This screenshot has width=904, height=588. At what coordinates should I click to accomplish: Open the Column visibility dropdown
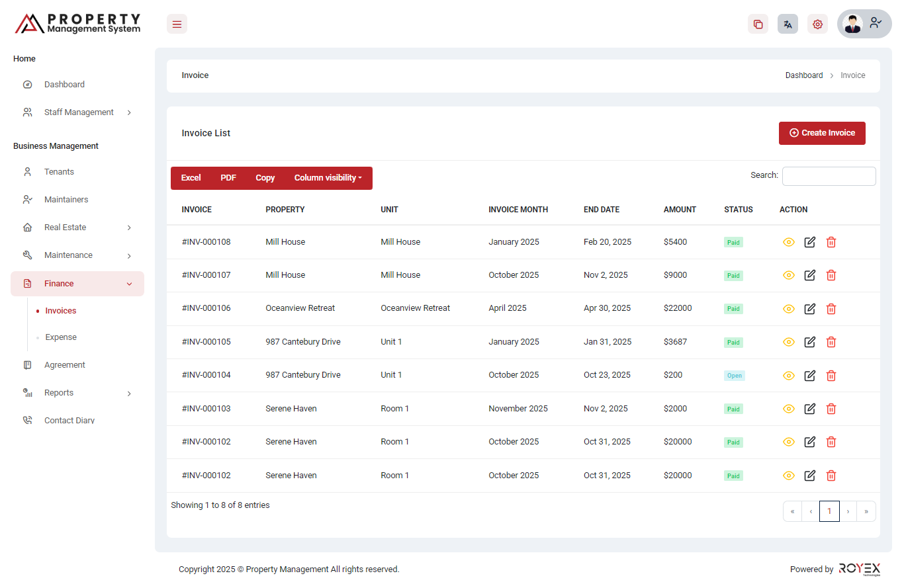pyautogui.click(x=328, y=178)
